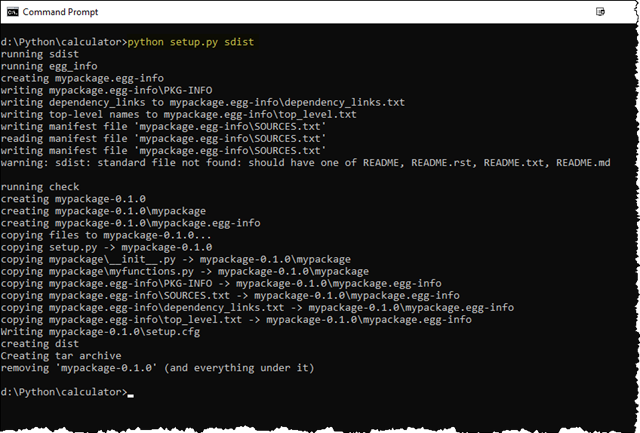The image size is (640, 433).
Task: Click the 'Writing mypackage-0.1.0\setup.cfg' line
Action: coord(100,332)
